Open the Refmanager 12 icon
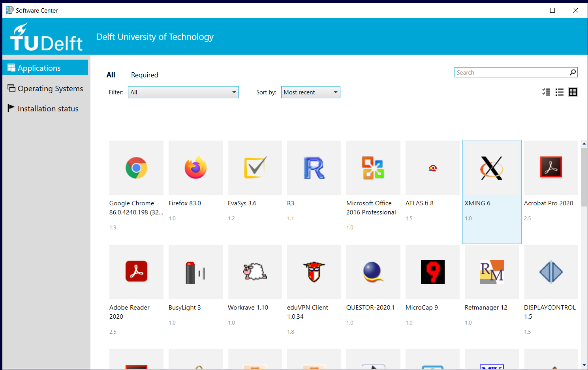 click(x=492, y=272)
